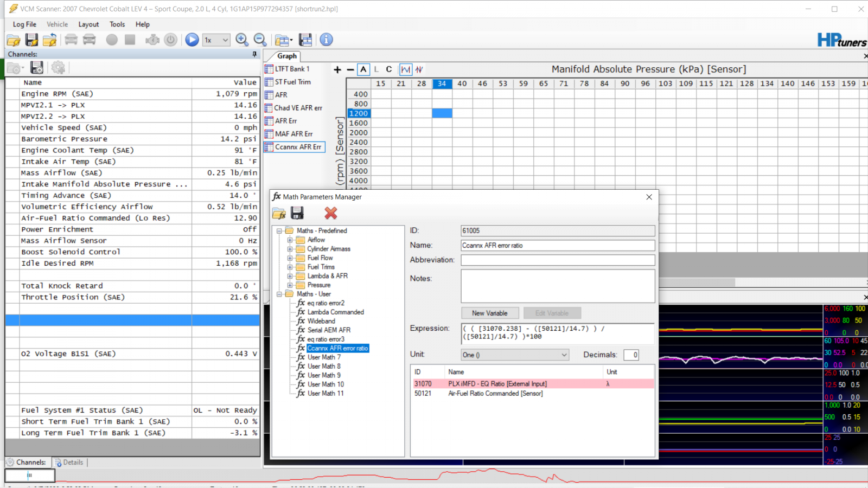Click the grey power button icon in toolbar

pos(171,40)
